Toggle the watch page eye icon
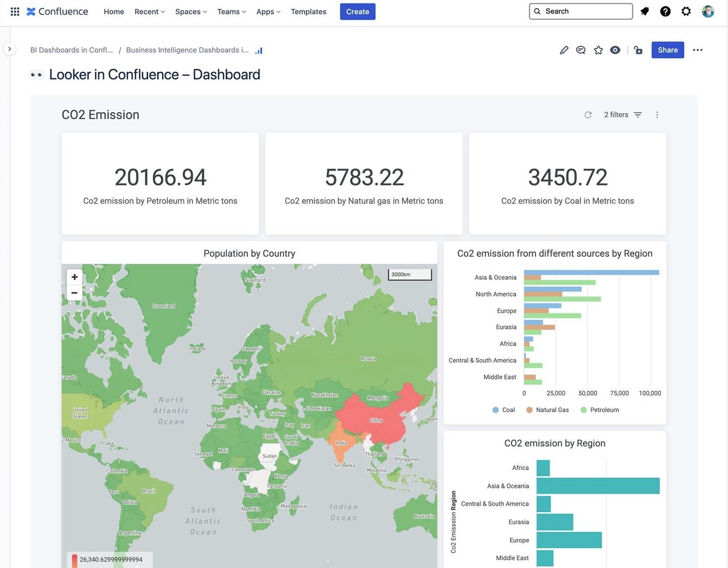 tap(615, 50)
